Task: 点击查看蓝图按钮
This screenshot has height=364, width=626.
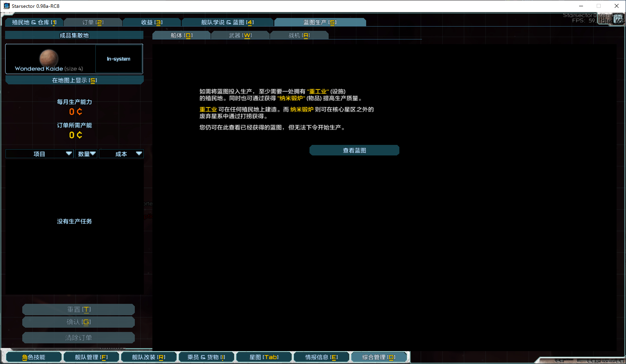Action: pos(354,150)
